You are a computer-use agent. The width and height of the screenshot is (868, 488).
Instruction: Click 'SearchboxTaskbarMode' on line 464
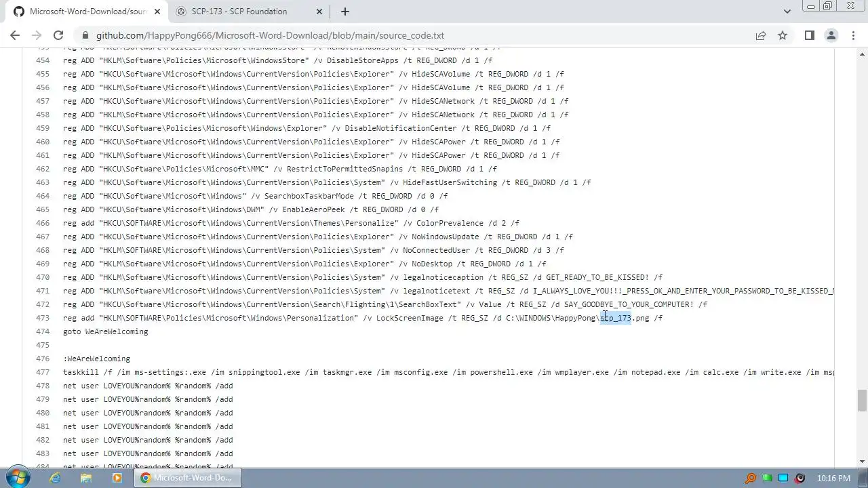coord(309,196)
